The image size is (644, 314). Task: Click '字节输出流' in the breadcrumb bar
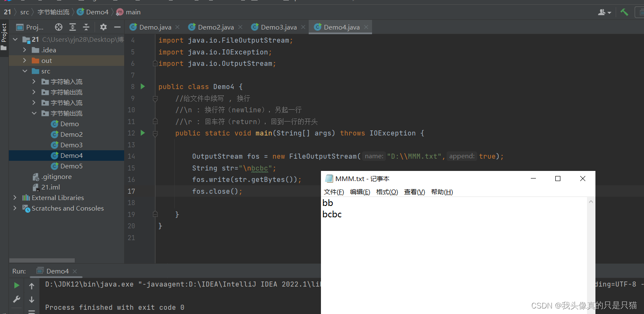coord(53,12)
